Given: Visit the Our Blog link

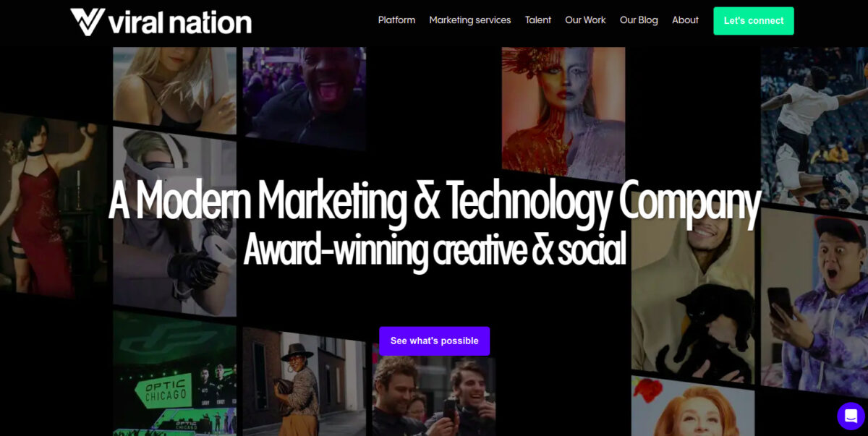Looking at the screenshot, I should pyautogui.click(x=639, y=20).
